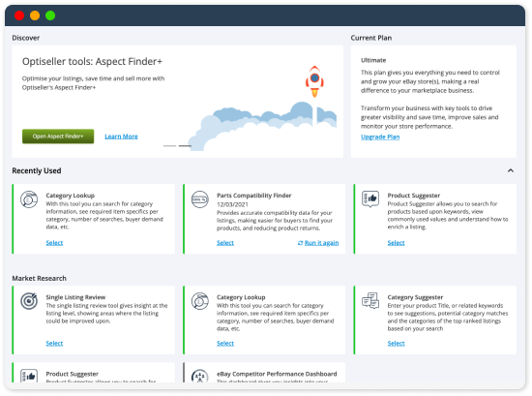Screen dimensions: 532x396
Task: Open Aspect Finder+ with the green button
Action: coord(58,137)
